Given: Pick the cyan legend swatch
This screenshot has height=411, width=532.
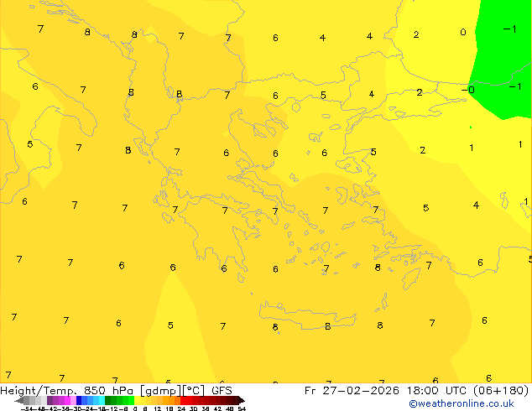Looking at the screenshot, I should pos(102,400).
